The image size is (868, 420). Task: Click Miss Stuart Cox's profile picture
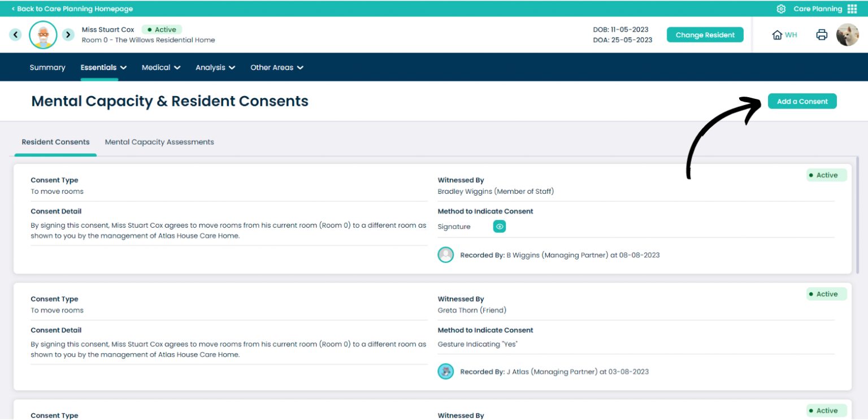tap(43, 34)
